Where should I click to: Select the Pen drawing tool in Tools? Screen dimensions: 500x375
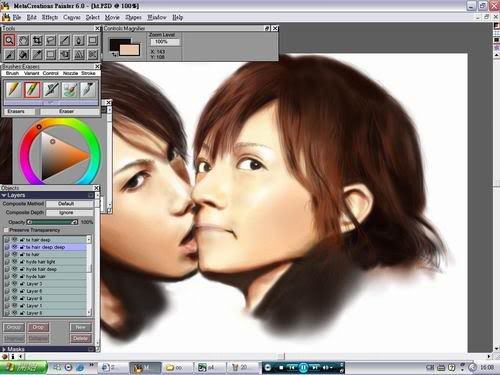[x=65, y=41]
